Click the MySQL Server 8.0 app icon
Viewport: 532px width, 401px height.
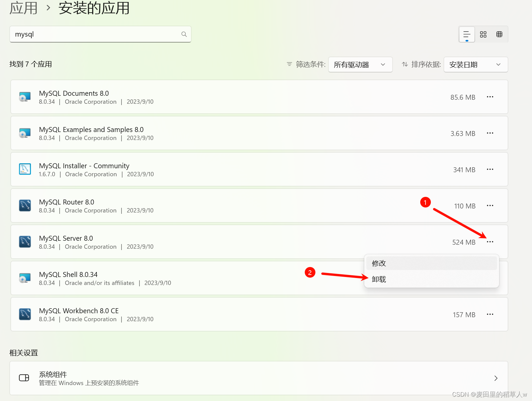click(25, 242)
